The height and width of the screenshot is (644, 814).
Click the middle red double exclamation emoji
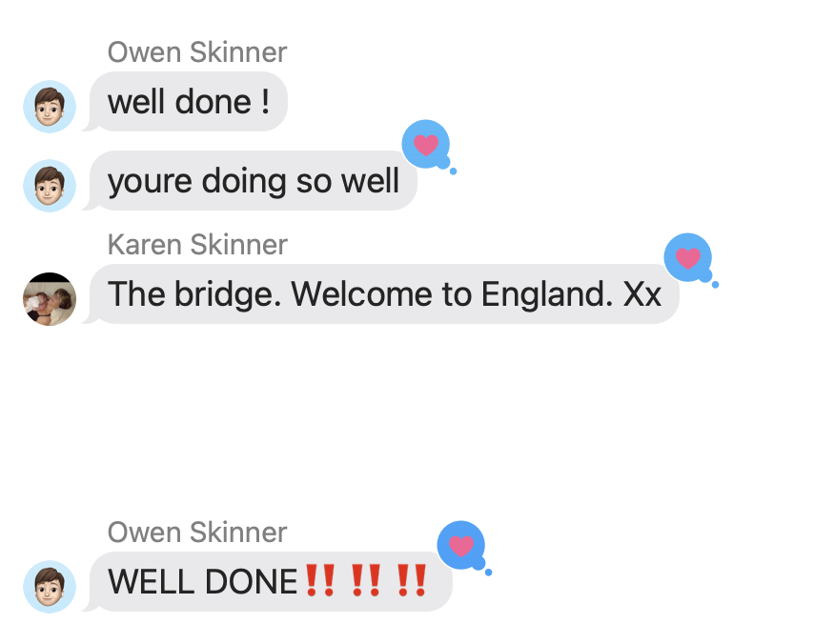point(366,580)
